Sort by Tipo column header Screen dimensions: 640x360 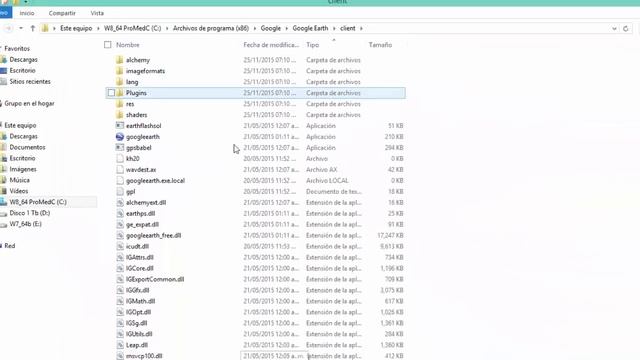click(x=313, y=45)
